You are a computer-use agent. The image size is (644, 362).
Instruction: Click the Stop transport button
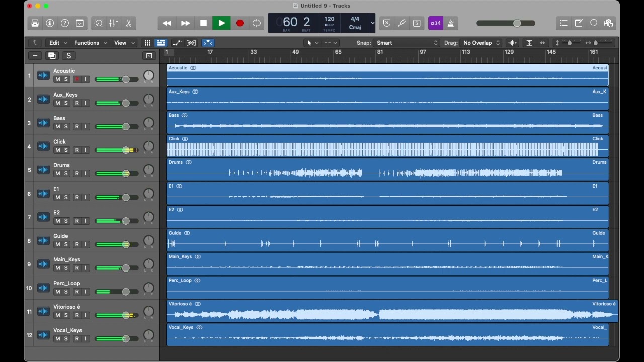click(203, 23)
